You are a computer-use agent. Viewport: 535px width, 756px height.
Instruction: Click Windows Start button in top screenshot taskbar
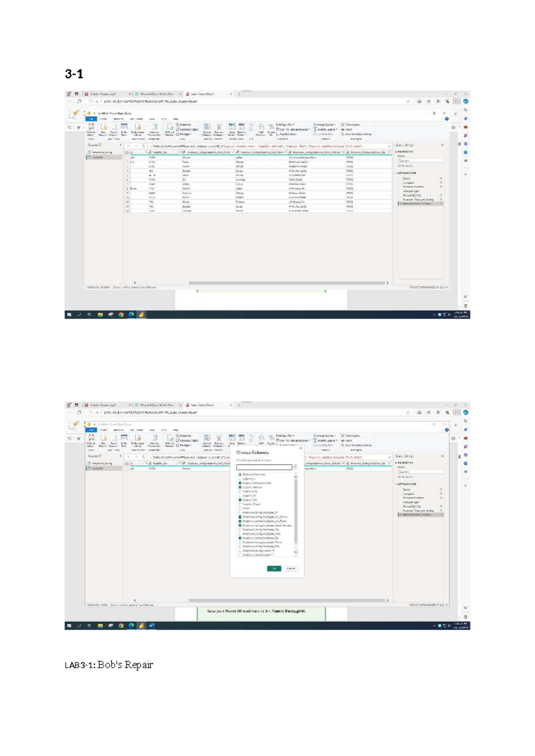(x=69, y=315)
